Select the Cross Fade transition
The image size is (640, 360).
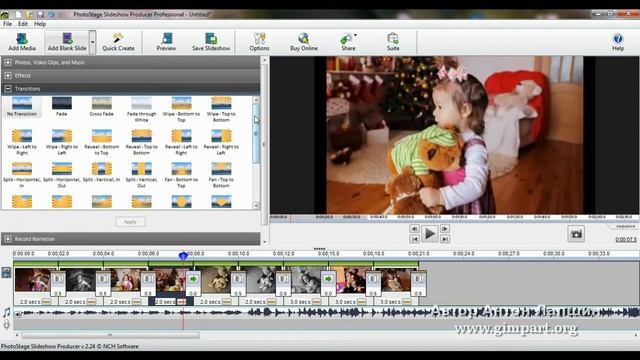pos(102,107)
